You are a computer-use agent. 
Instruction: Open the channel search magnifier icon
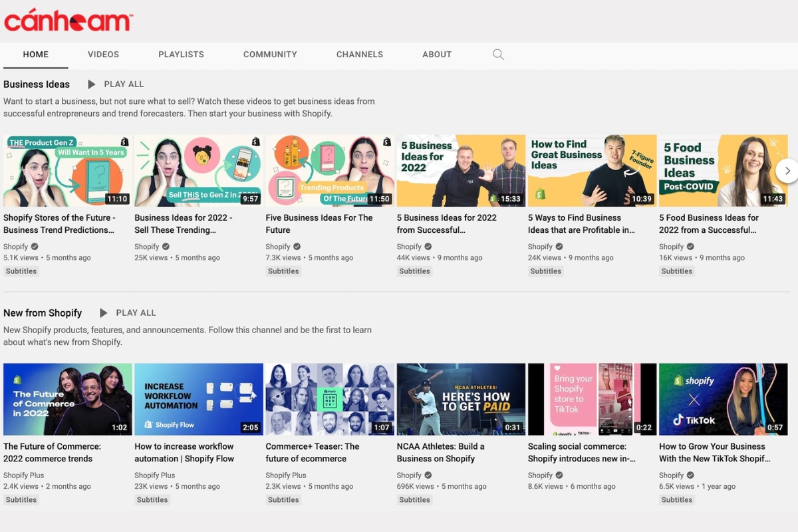[x=498, y=55]
